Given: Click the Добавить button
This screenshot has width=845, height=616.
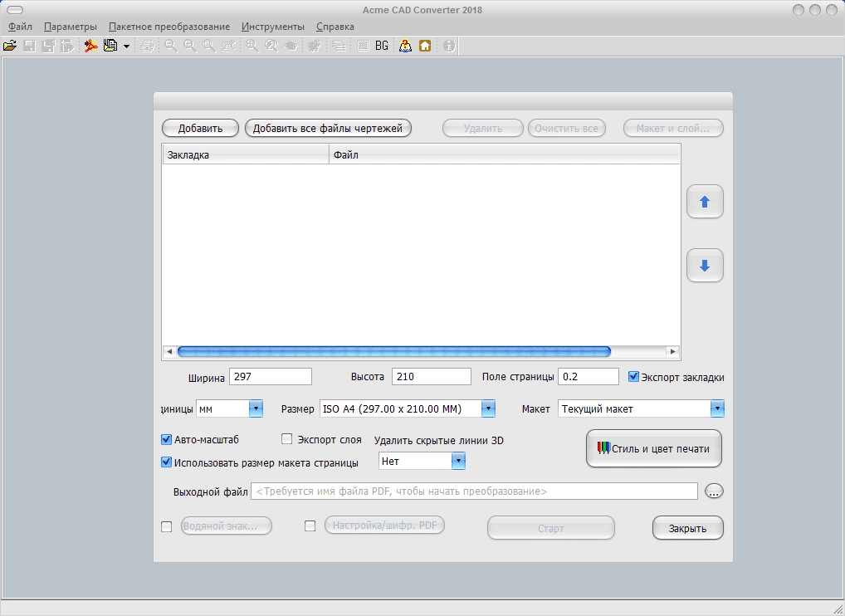Looking at the screenshot, I should (201, 129).
